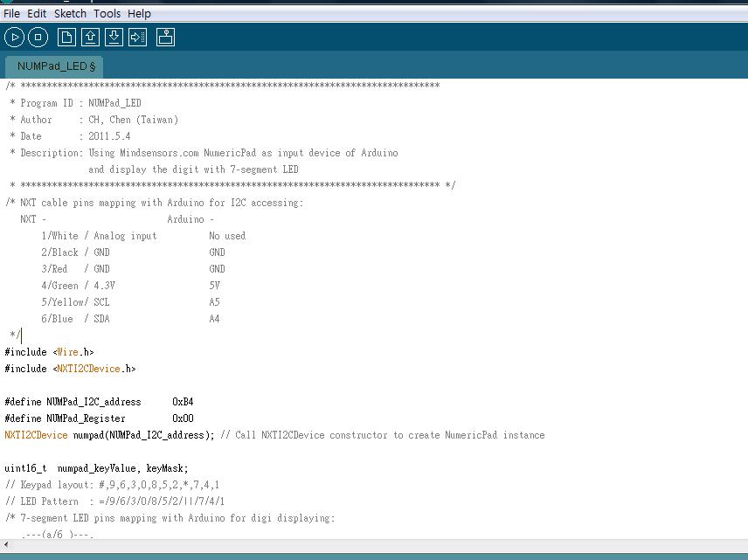Open the Edit menu

pos(37,14)
